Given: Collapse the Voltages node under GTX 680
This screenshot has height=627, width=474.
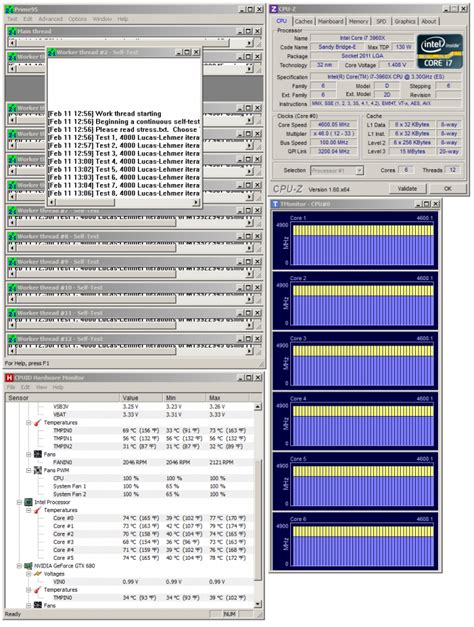Looking at the screenshot, I should (x=29, y=574).
